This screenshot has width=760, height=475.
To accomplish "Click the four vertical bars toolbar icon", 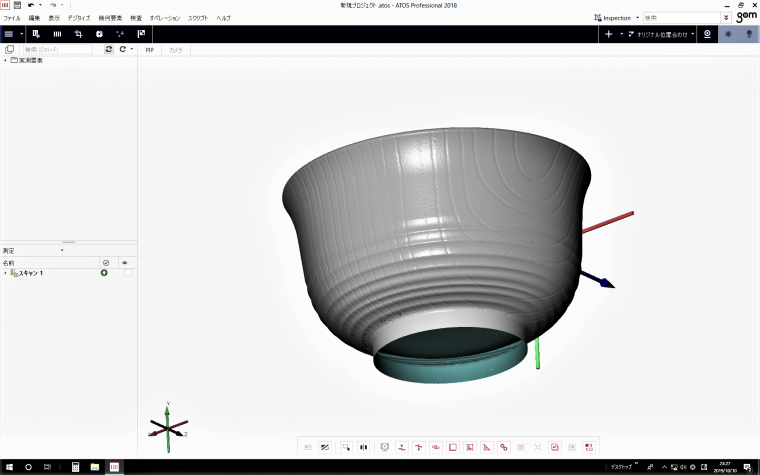I will click(x=57, y=34).
